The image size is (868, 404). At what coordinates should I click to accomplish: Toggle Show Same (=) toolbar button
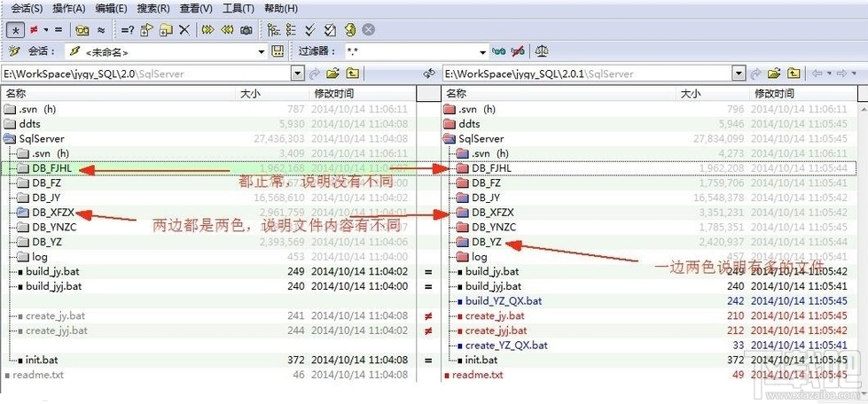(x=59, y=30)
